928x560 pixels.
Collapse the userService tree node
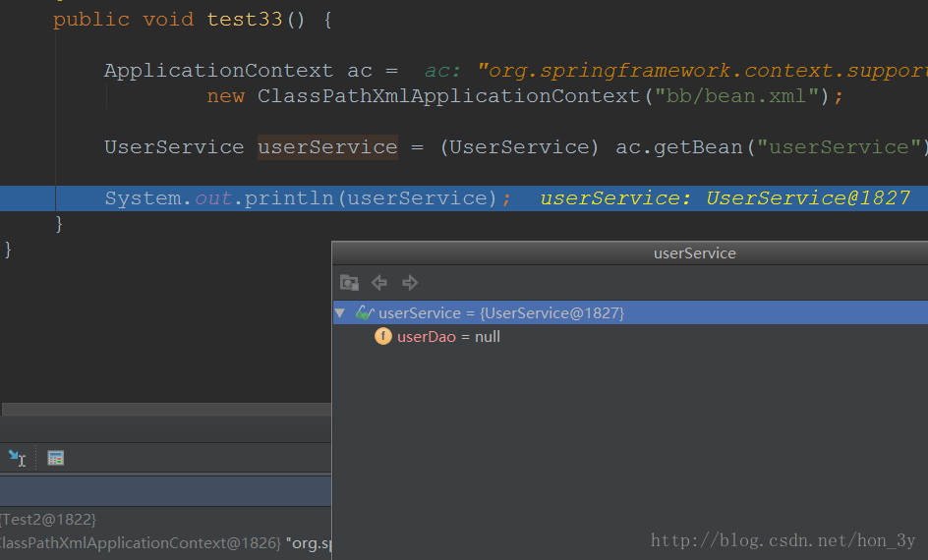pyautogui.click(x=340, y=312)
